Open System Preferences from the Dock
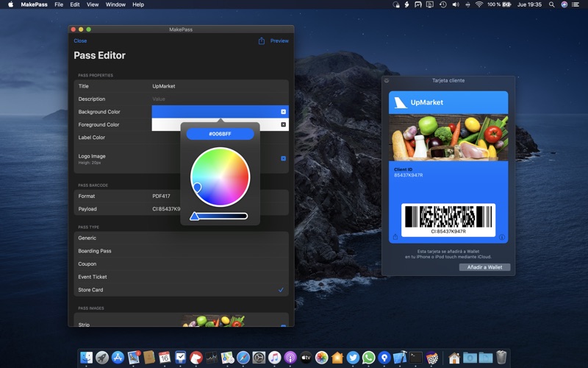This screenshot has height=368, width=588. pyautogui.click(x=259, y=358)
